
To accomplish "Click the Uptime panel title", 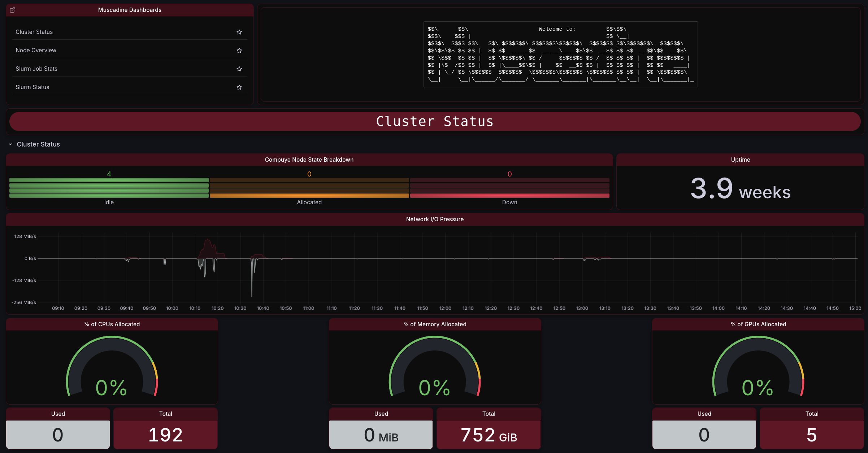I will (x=741, y=160).
